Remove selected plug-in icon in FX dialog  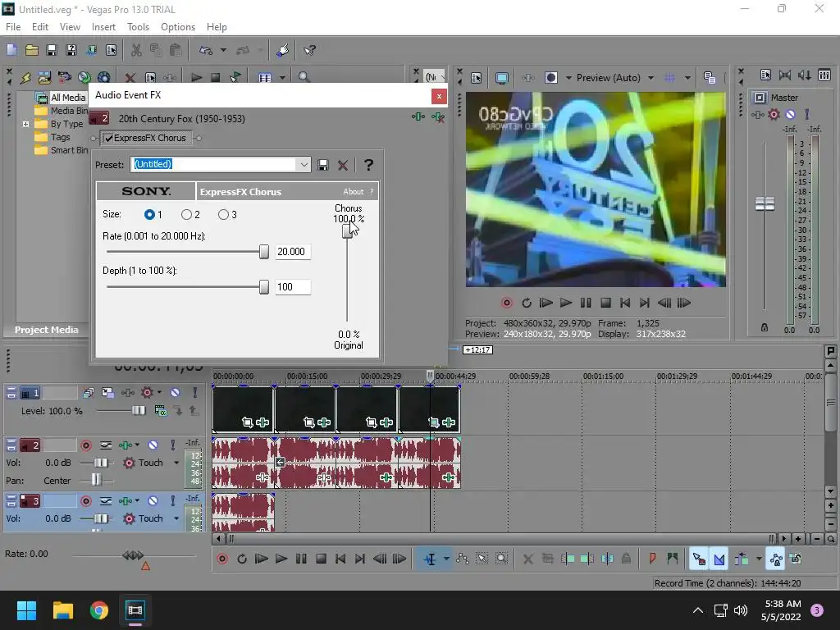coord(438,116)
